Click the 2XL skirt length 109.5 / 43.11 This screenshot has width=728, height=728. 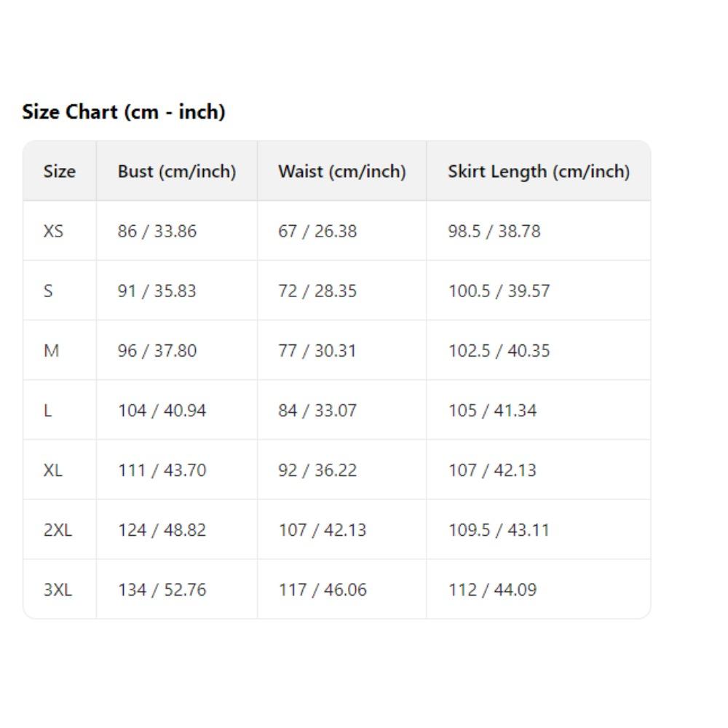(499, 530)
